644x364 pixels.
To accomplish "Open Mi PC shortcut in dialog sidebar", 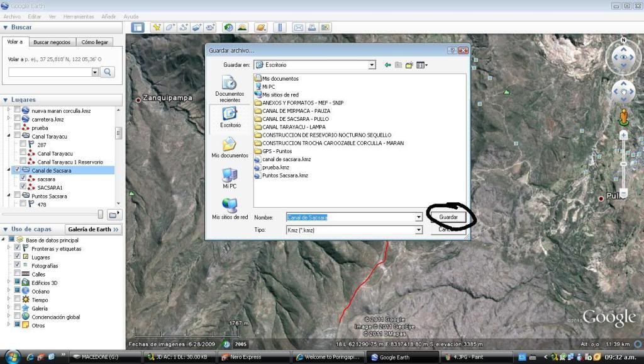I will [230, 178].
